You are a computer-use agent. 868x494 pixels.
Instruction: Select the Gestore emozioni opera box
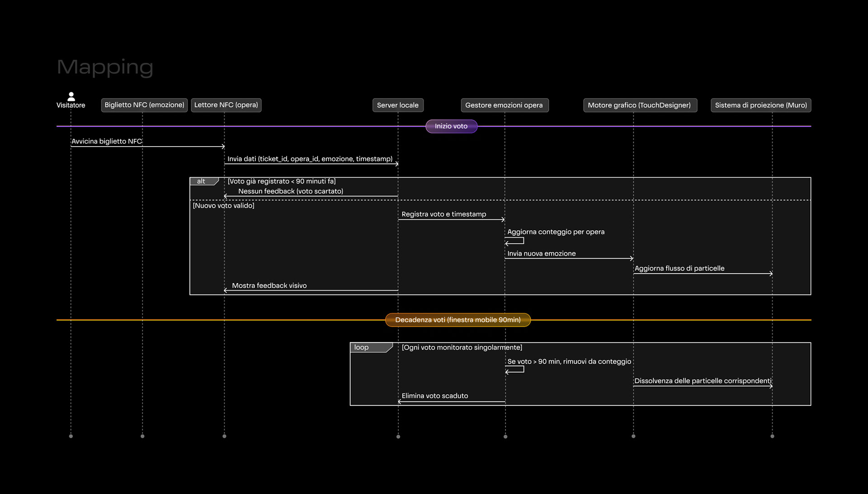[505, 105]
